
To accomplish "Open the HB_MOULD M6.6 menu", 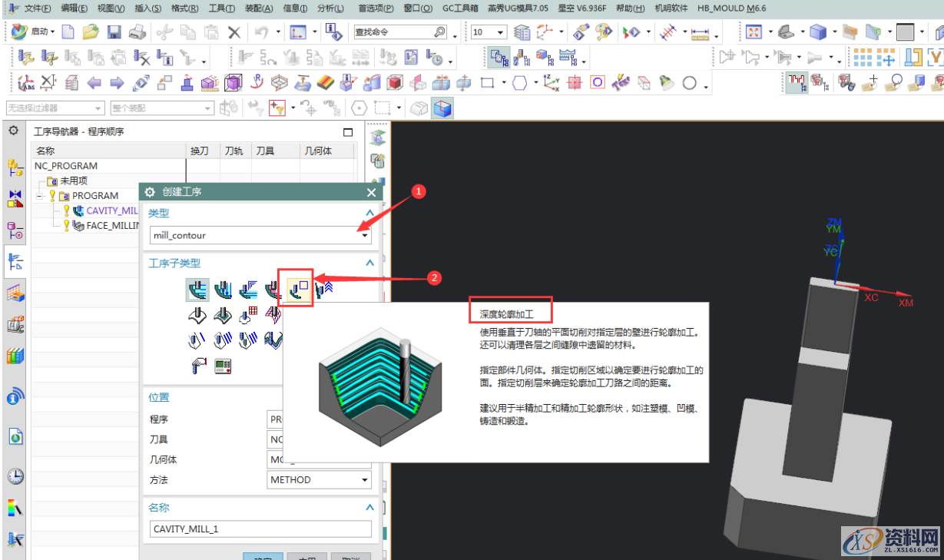I will coord(731,8).
